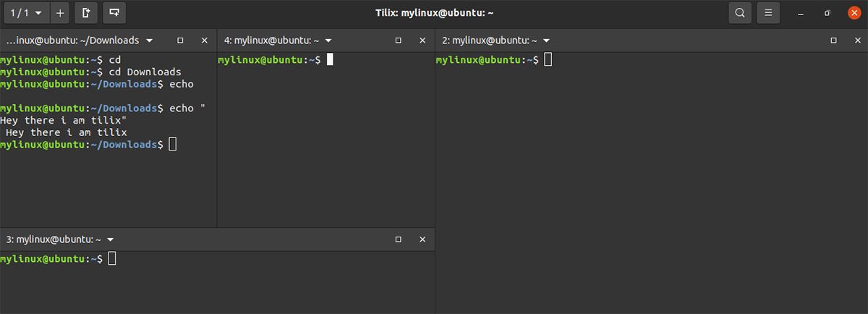Viewport: 868px width, 314px height.
Task: Open terminal 2 title dropdown arrow
Action: tap(546, 41)
